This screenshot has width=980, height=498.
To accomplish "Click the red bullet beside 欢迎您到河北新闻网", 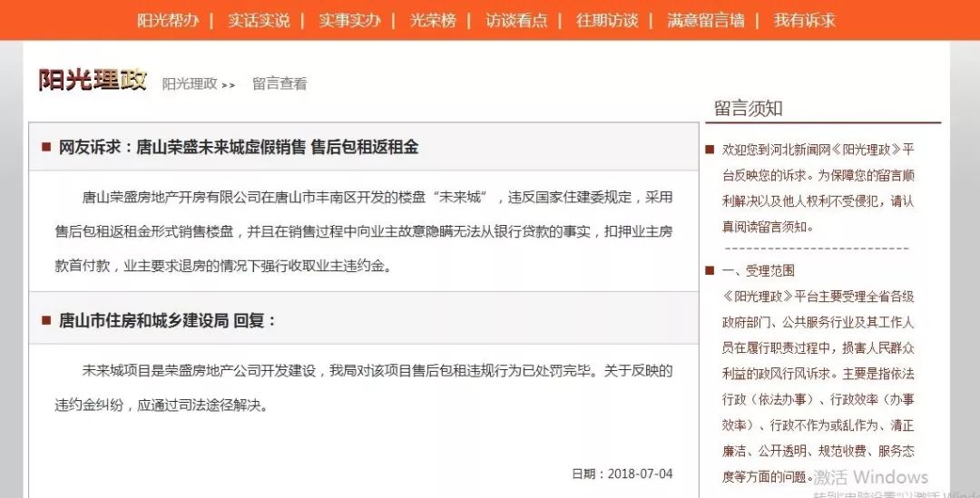I will (x=710, y=150).
